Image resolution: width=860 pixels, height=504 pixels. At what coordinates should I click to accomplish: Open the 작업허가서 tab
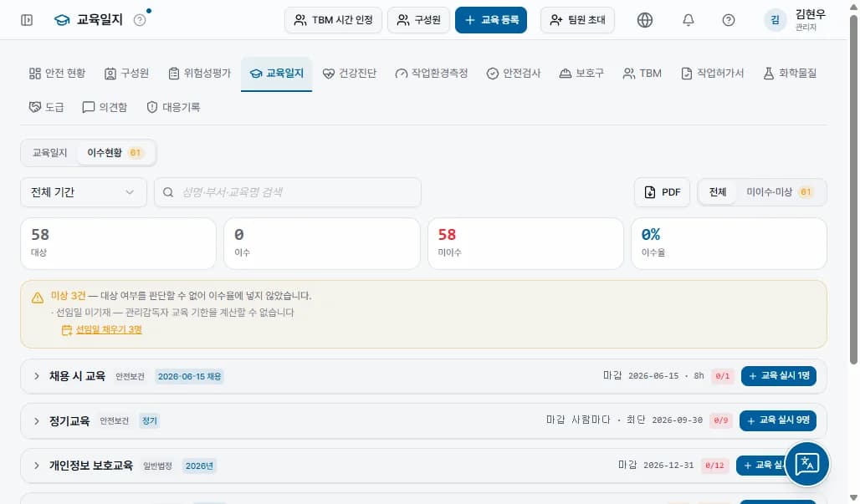pyautogui.click(x=713, y=74)
